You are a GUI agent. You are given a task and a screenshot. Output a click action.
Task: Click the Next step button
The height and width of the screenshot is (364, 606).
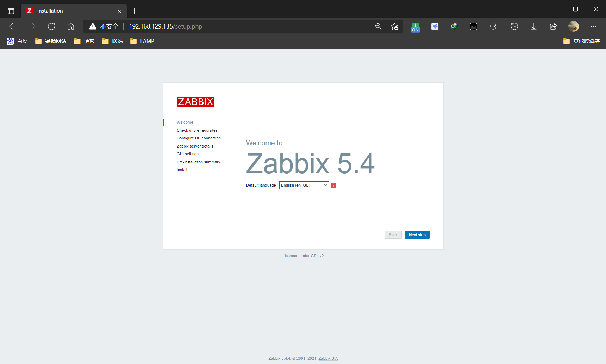[x=417, y=235]
